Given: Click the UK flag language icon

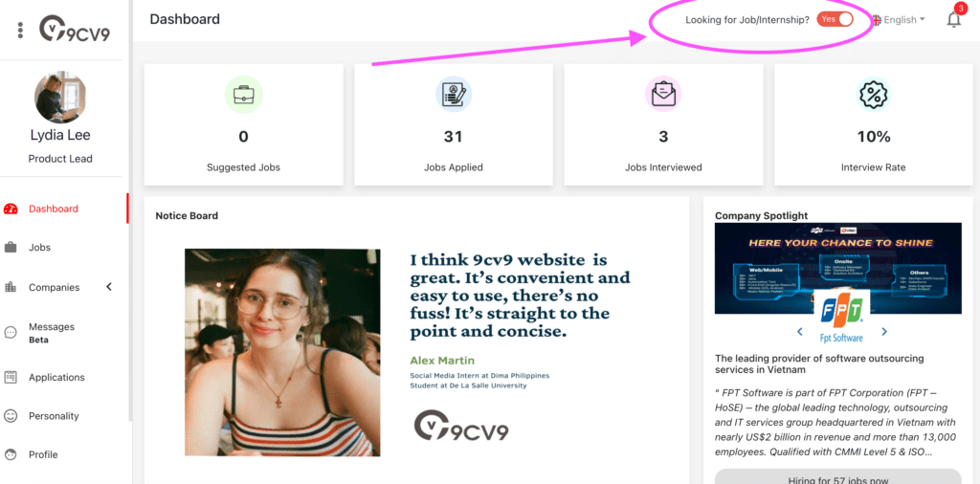Looking at the screenshot, I should [x=877, y=20].
